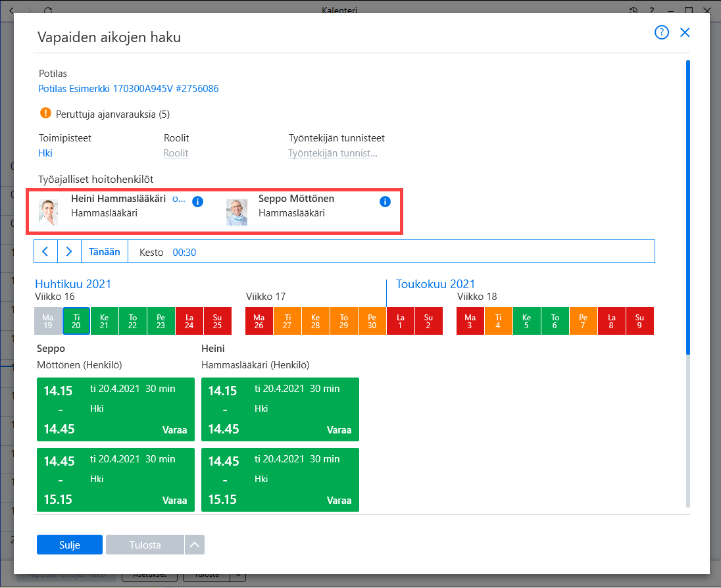Open the Roolit selection field
This screenshot has width=721, height=588.
[176, 153]
